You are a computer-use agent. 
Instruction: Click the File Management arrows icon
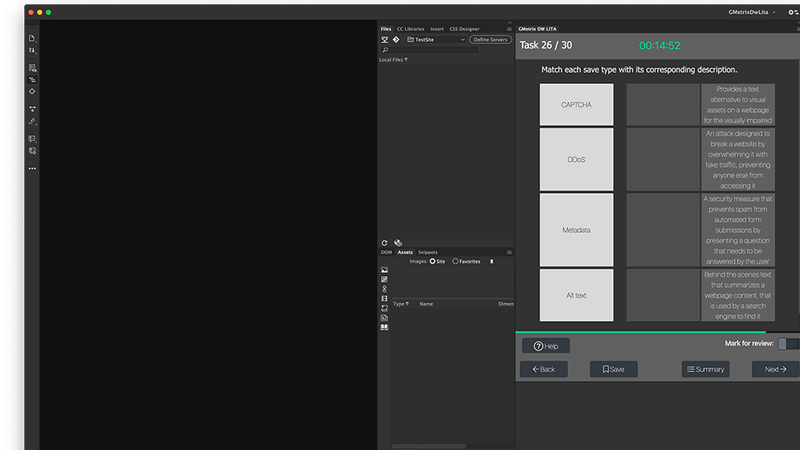[x=32, y=50]
